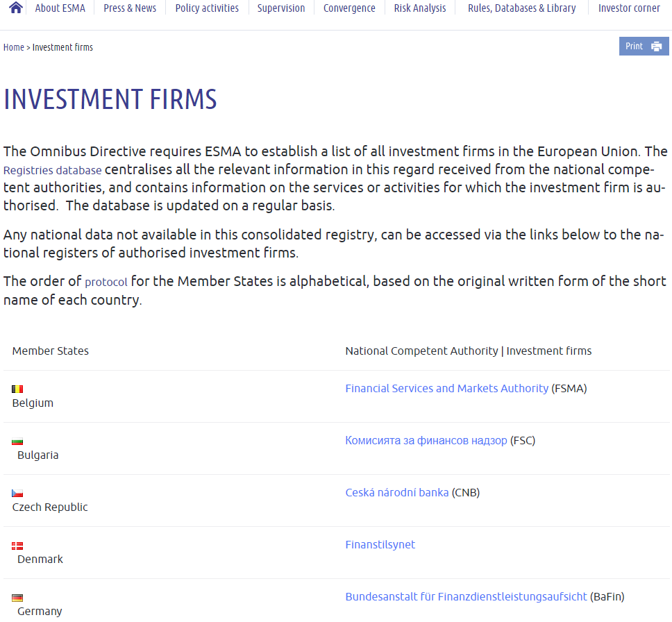
Task: Open the Policy activities menu
Action: point(207,8)
